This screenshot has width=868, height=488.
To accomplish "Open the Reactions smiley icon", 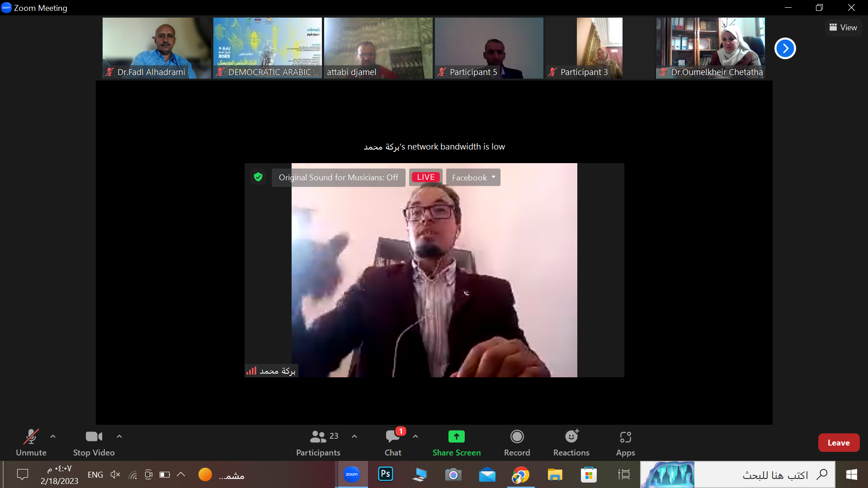I will click(571, 437).
